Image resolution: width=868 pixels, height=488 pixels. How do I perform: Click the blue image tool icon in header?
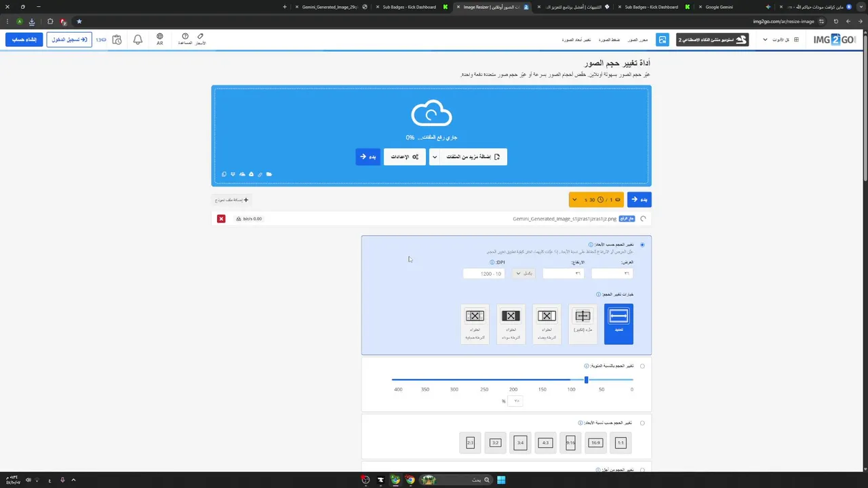tap(663, 40)
